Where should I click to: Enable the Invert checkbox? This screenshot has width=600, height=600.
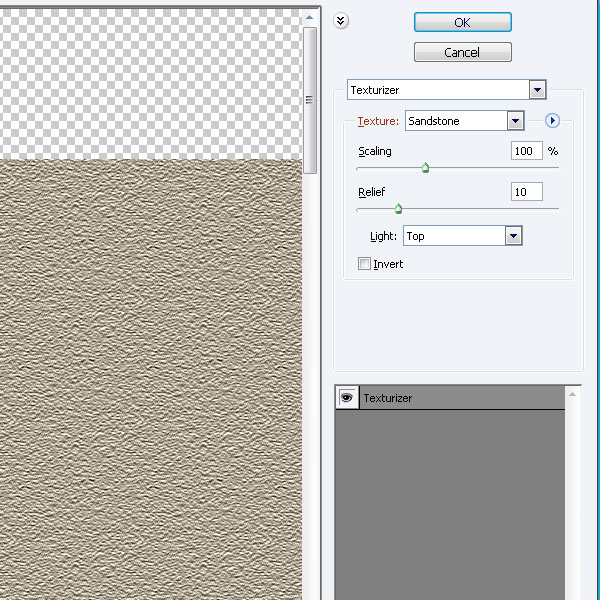pyautogui.click(x=364, y=264)
